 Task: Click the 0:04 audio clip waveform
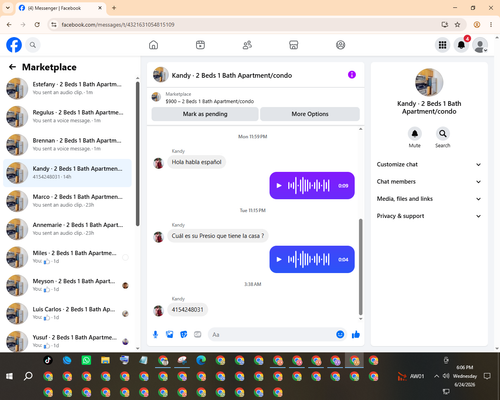[309, 259]
